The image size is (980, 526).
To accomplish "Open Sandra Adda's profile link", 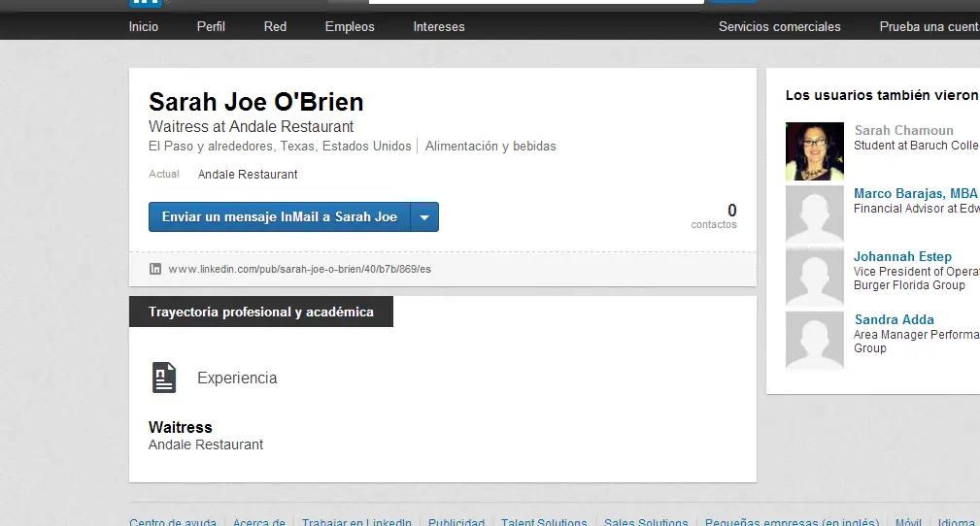I will tap(894, 320).
